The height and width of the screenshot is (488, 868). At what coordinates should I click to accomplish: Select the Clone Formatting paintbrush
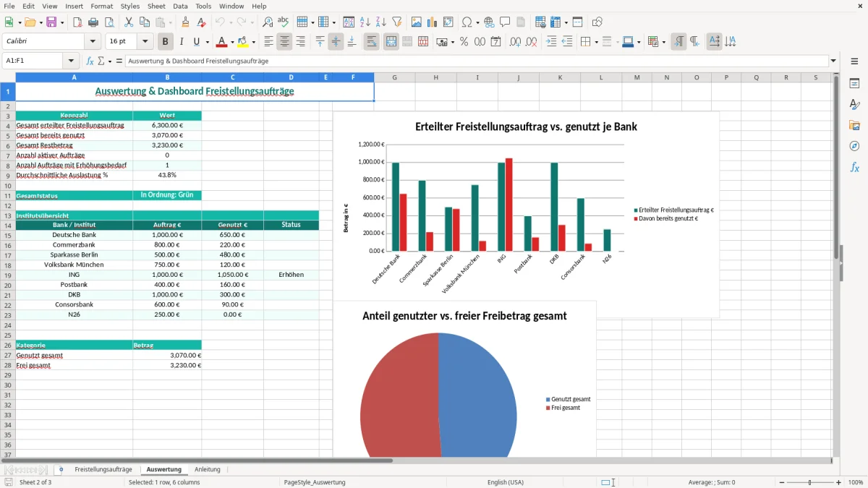(x=185, y=22)
